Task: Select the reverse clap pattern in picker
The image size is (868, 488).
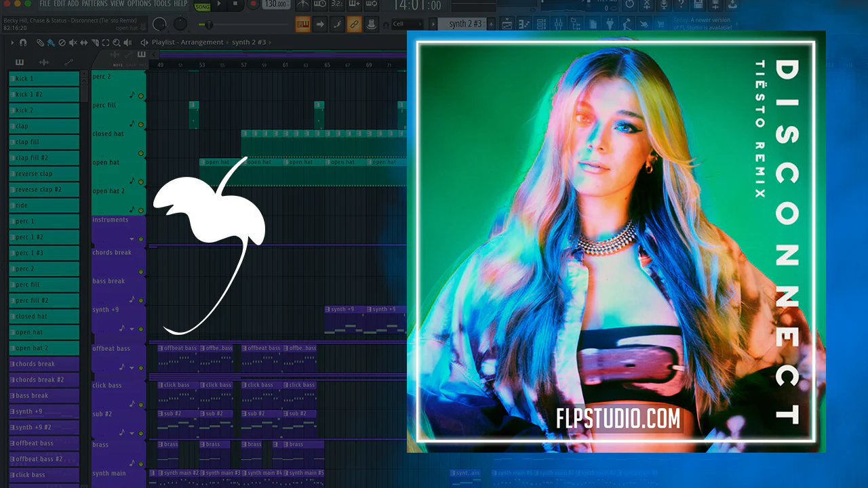Action: 43,174
